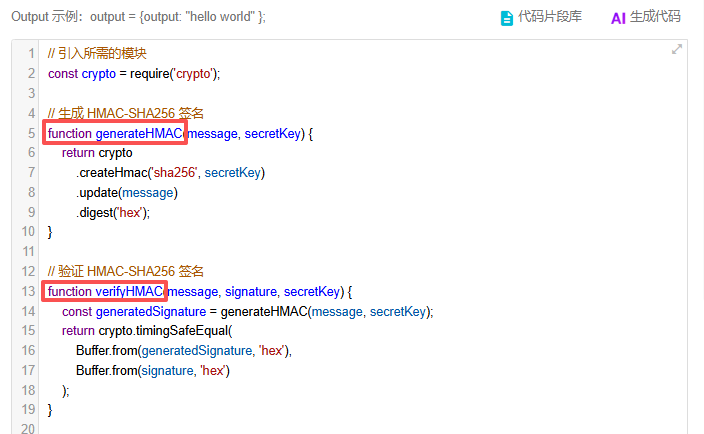Click Buffer.from(signature, 'hex') on line 17

pos(153,370)
